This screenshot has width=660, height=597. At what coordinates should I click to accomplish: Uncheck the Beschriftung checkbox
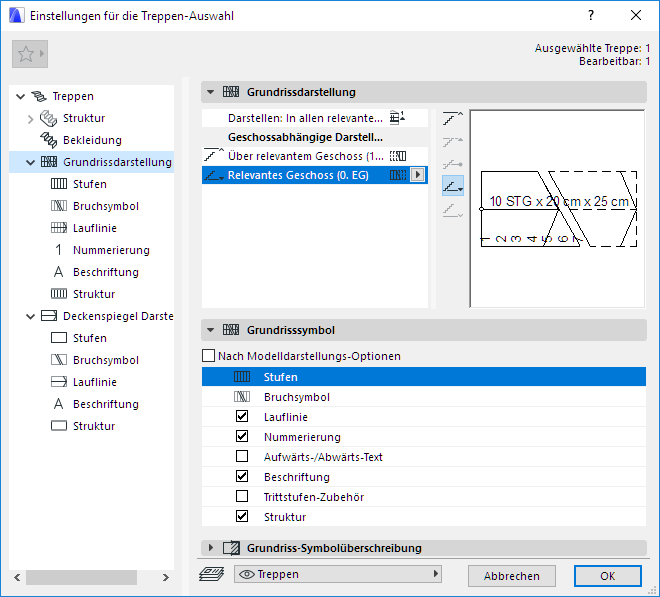pos(242,477)
